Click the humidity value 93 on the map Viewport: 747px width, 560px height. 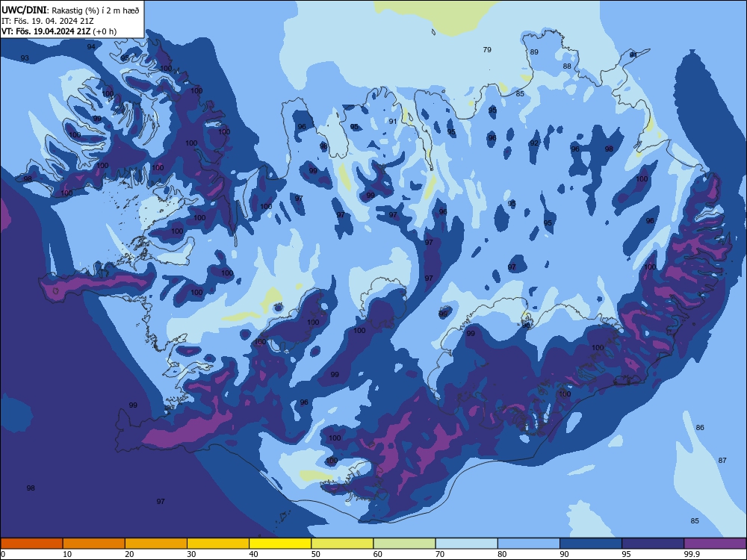pos(25,58)
